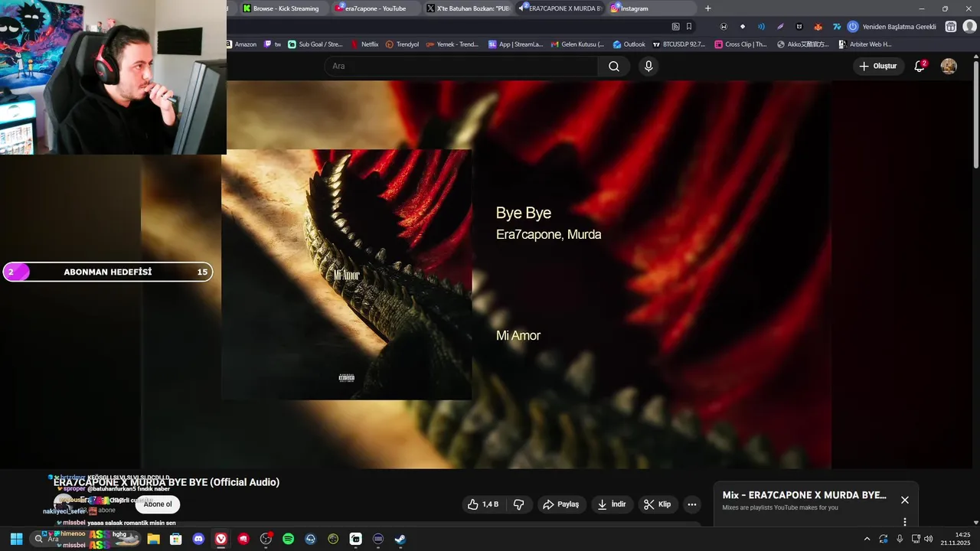980x551 pixels.
Task: Click the purple feather extension icon
Action: (780, 27)
